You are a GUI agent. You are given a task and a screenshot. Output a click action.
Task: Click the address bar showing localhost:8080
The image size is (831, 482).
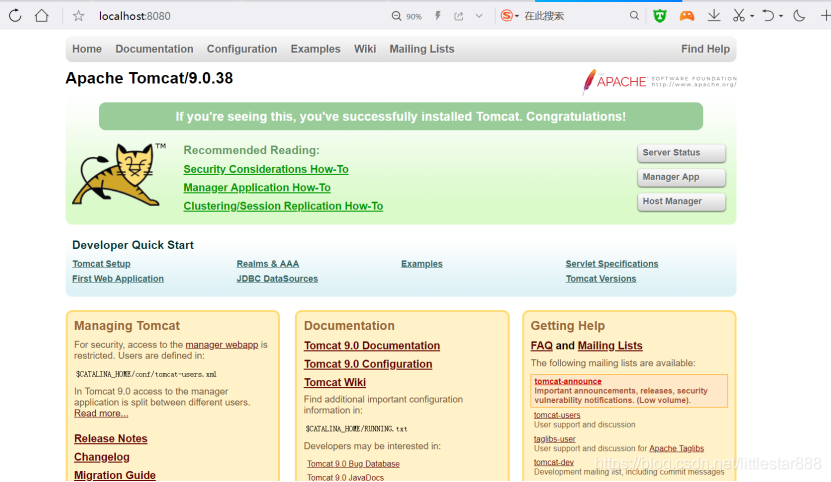tap(135, 16)
